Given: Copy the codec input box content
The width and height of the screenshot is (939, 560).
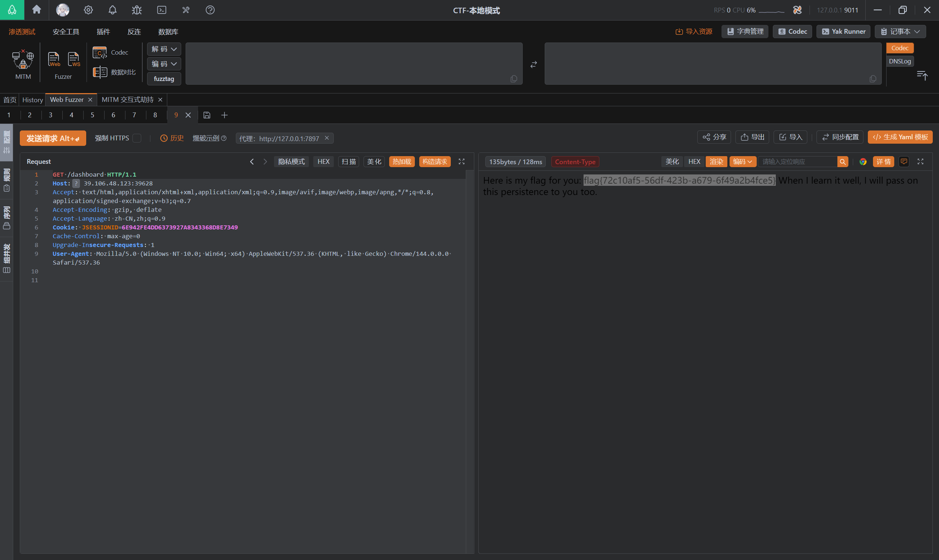Looking at the screenshot, I should click(x=514, y=78).
